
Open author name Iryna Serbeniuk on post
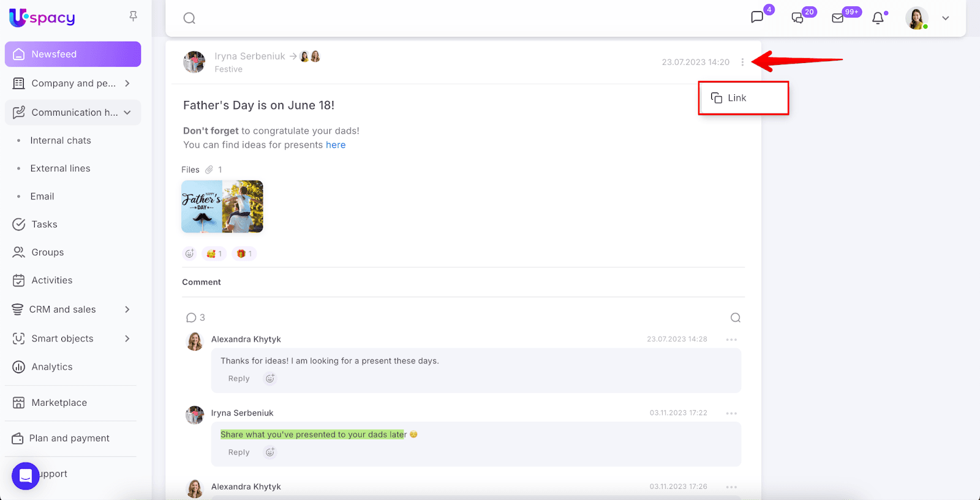(250, 56)
